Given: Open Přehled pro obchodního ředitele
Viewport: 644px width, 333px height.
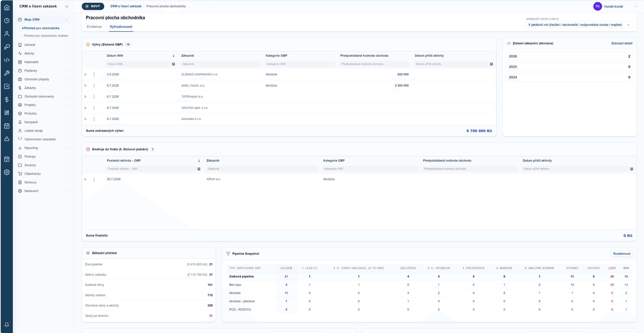Looking at the screenshot, I should point(46,36).
